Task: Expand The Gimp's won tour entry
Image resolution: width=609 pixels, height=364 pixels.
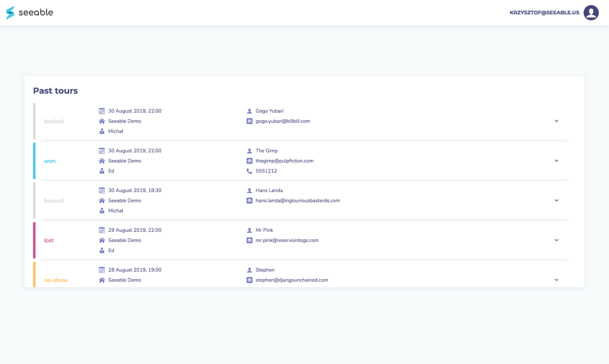Action: point(556,160)
